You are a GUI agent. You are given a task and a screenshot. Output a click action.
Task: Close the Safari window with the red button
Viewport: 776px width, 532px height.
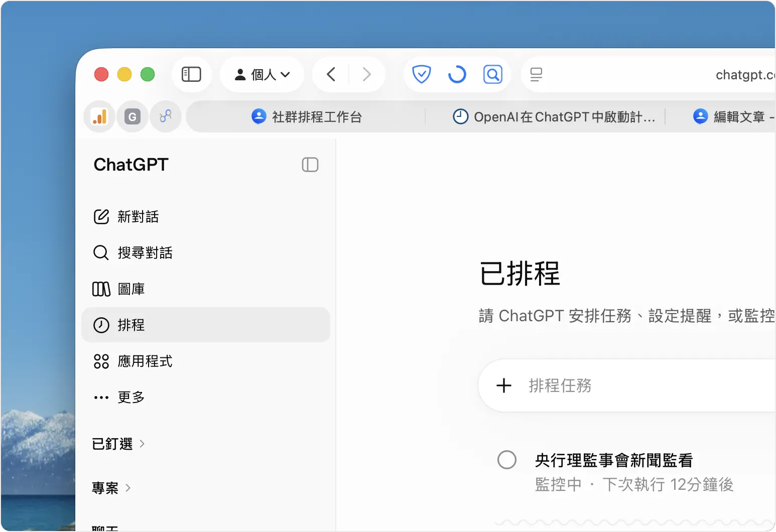[x=101, y=74]
